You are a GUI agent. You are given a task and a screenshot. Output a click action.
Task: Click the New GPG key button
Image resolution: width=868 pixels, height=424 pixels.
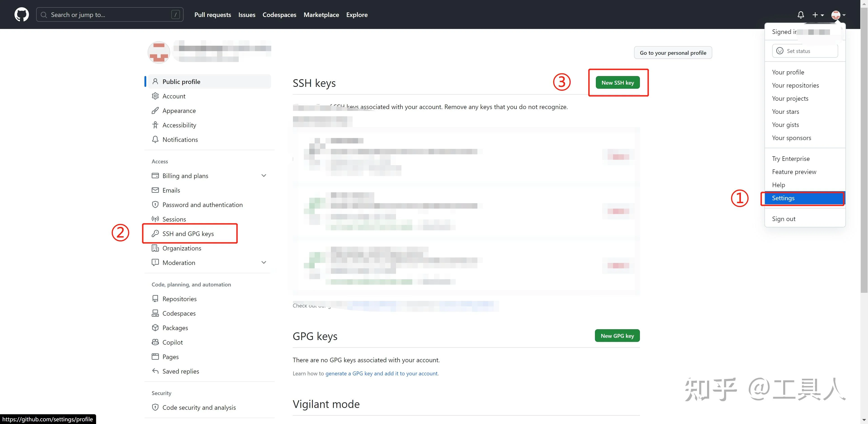pyautogui.click(x=617, y=336)
